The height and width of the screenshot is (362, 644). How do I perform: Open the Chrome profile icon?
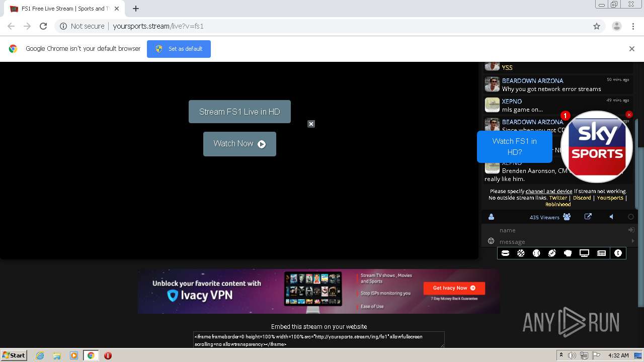616,26
